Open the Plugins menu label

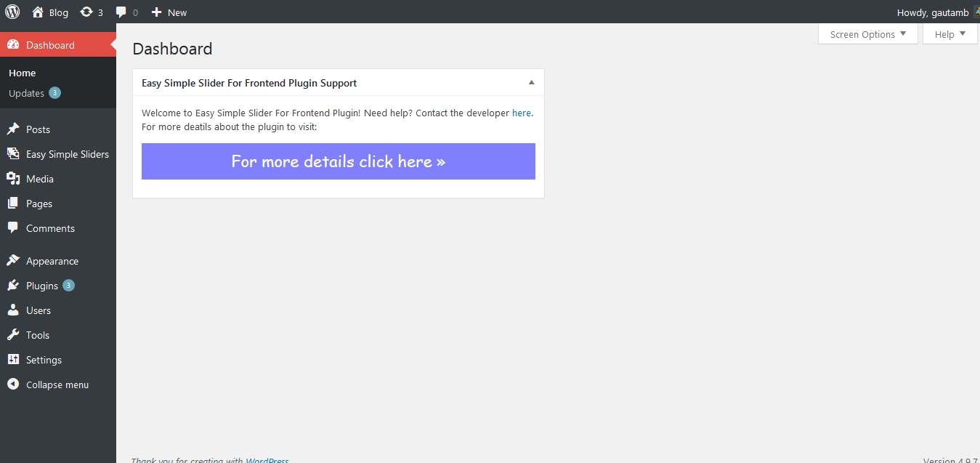coord(42,286)
